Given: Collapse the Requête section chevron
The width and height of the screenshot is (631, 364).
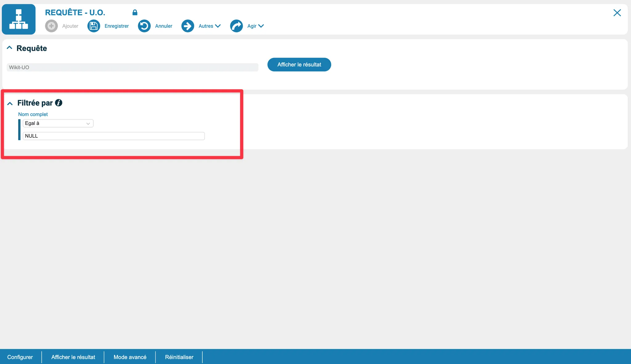Looking at the screenshot, I should coord(10,48).
